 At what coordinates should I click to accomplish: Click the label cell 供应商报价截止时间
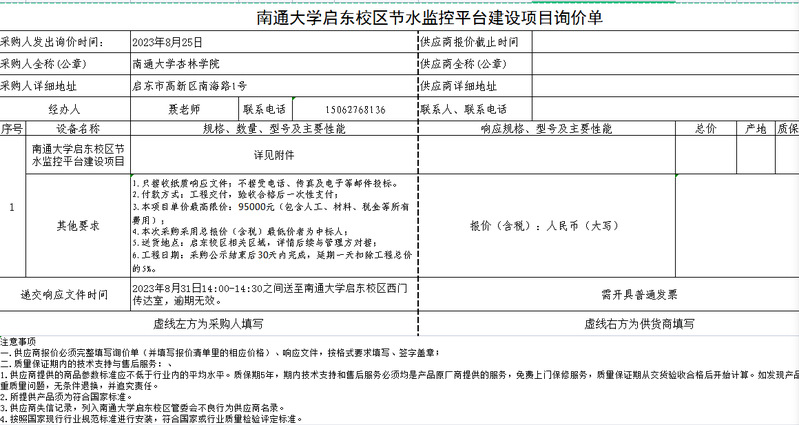pos(475,42)
